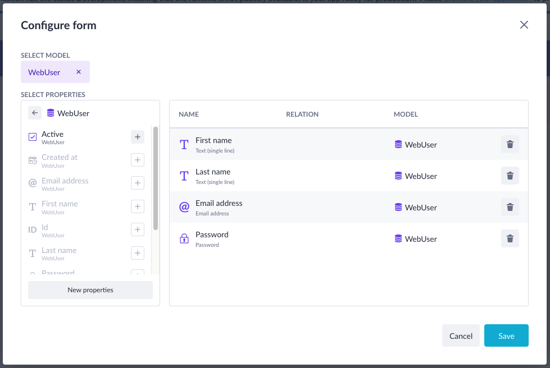Click the @ icon beside Email address in left list
The image size is (550, 368).
(x=32, y=183)
